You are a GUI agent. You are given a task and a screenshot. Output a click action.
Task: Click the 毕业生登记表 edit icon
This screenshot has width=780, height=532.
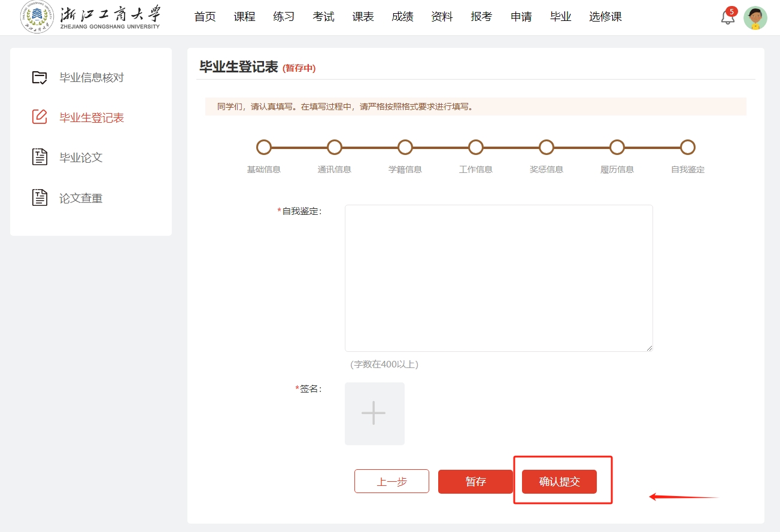pos(40,117)
